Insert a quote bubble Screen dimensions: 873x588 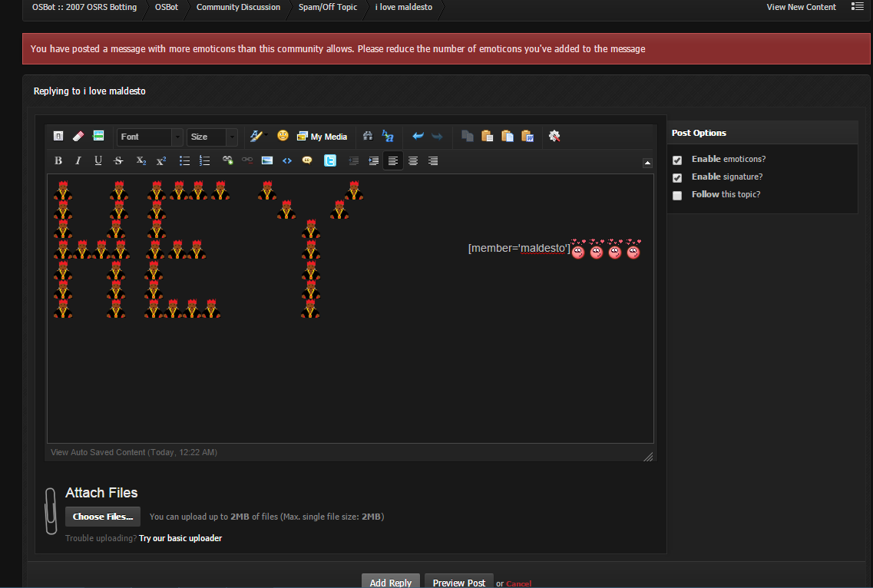tap(307, 161)
